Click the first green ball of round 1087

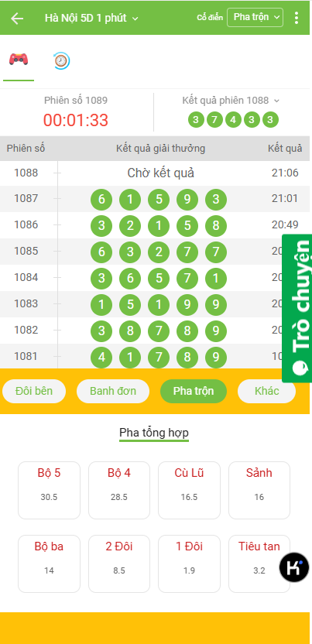click(x=101, y=199)
